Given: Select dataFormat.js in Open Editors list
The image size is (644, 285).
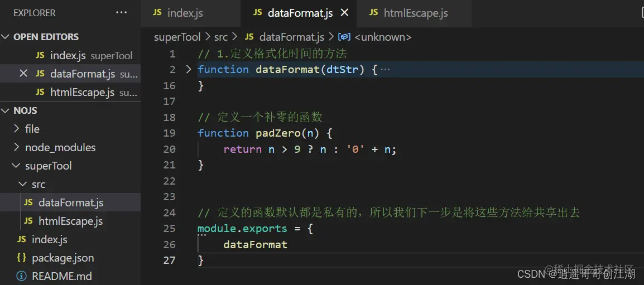Looking at the screenshot, I should coord(70,74).
